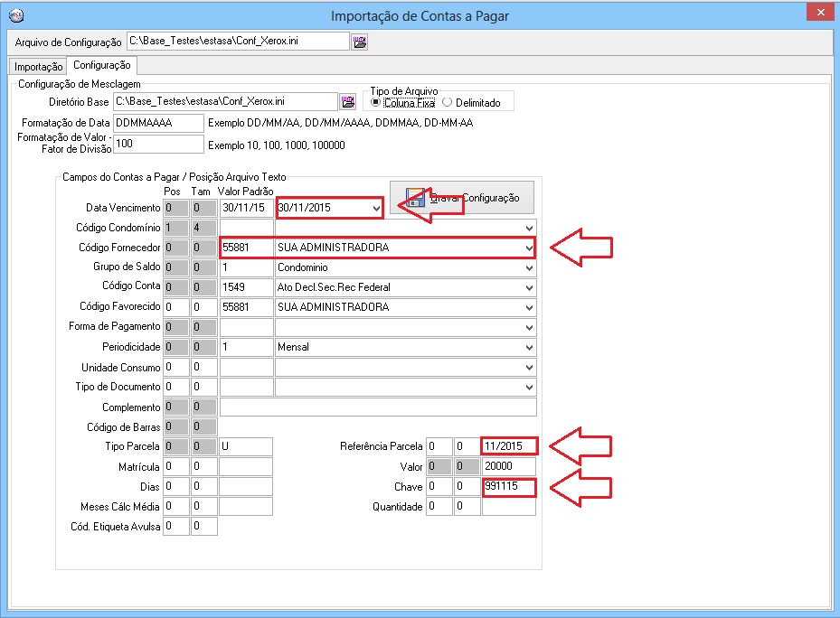Click the Complemento text field
Image resolution: width=840 pixels, height=618 pixels.
[x=378, y=407]
